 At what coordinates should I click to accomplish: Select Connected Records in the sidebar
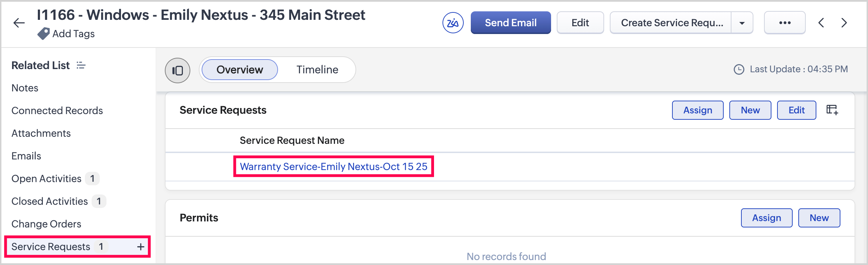(57, 111)
